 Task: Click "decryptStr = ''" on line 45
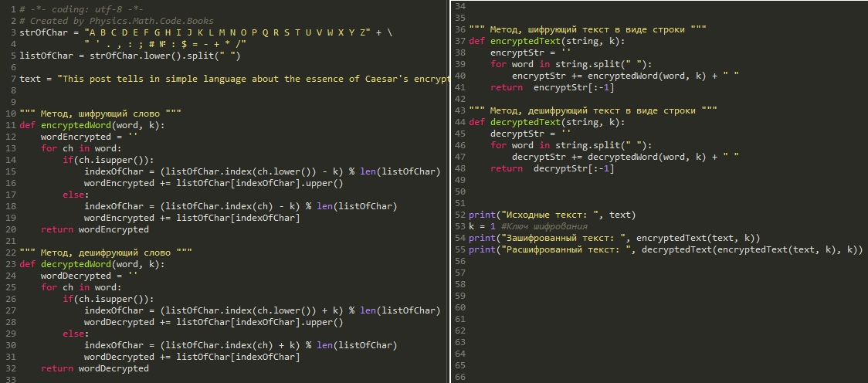(531, 134)
